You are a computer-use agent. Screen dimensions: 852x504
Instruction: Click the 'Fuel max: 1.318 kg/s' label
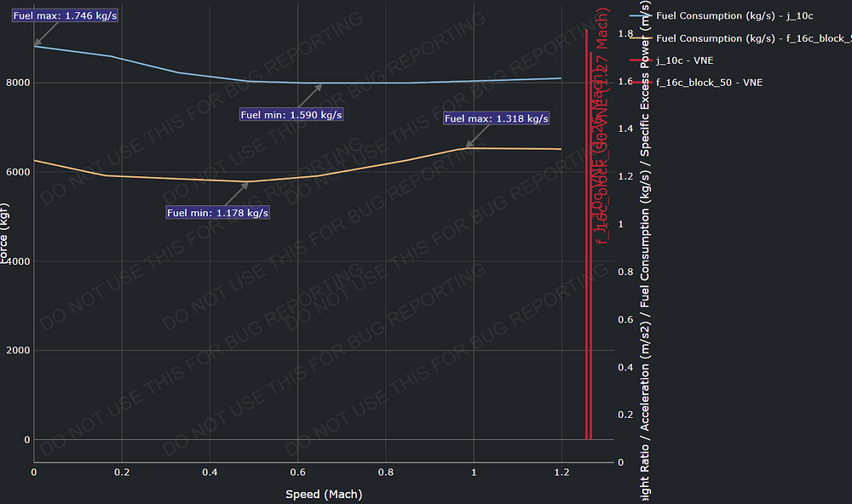497,118
